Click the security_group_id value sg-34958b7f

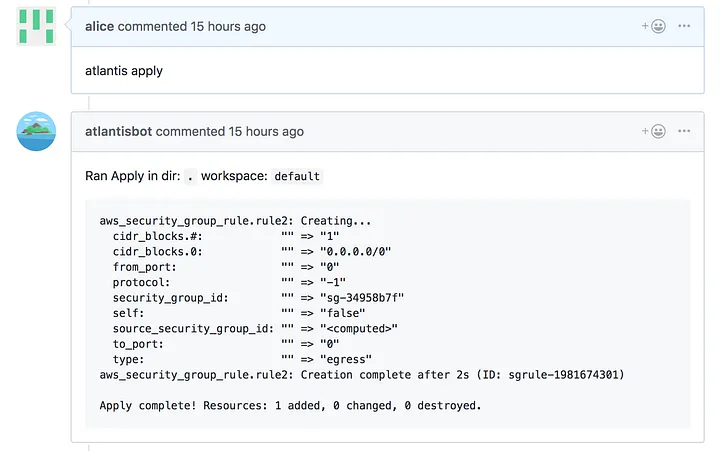point(362,298)
